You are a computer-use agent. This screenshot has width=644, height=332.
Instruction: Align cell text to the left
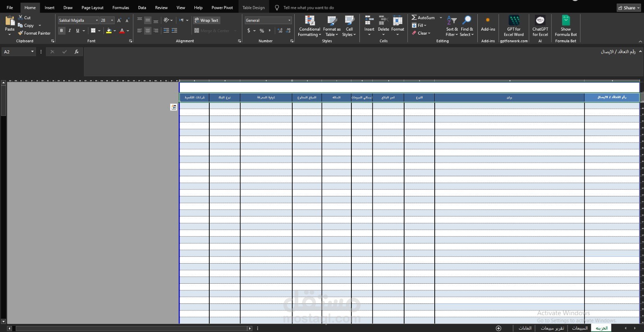coord(140,31)
